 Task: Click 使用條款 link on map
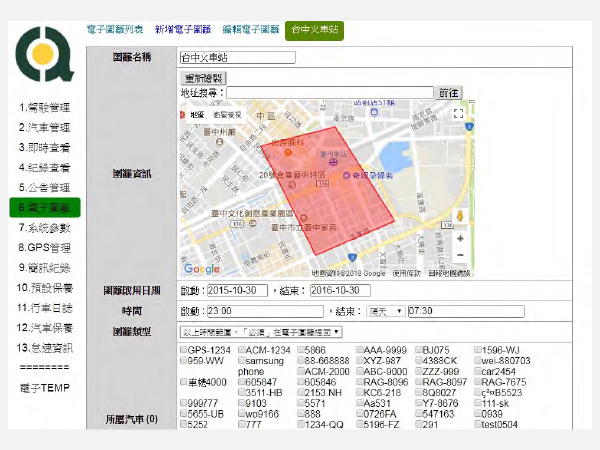[x=406, y=273]
